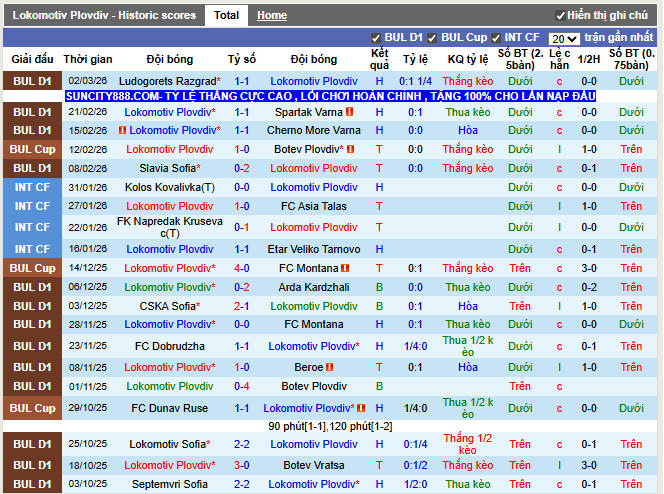
Task: Open Botev Plovdiv team on 01/11/25 row
Action: (314, 386)
